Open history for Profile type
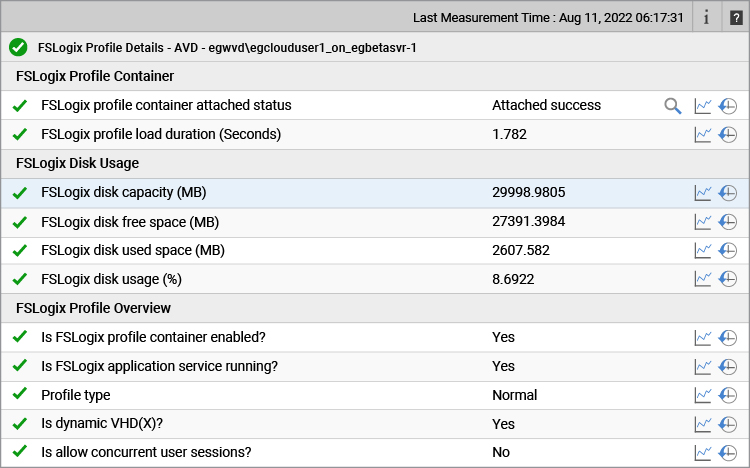 (728, 395)
